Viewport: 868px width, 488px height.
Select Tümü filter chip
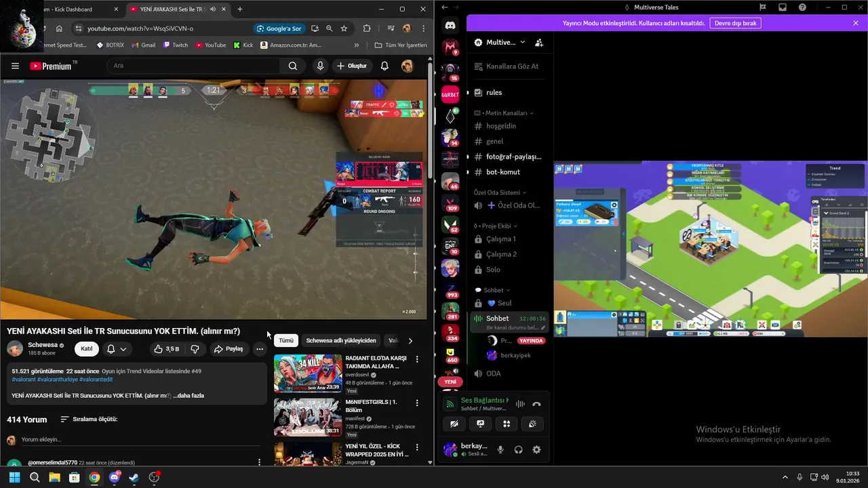(286, 340)
